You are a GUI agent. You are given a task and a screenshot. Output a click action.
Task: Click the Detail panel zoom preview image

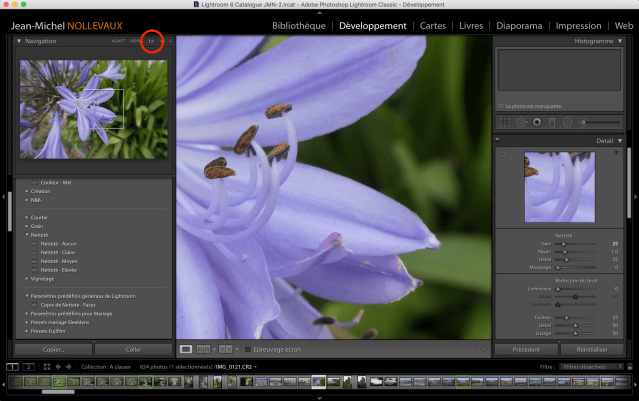click(560, 187)
